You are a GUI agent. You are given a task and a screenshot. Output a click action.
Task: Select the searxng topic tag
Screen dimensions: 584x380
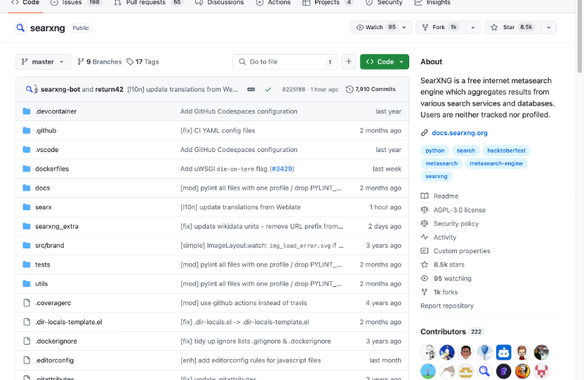[x=436, y=176]
